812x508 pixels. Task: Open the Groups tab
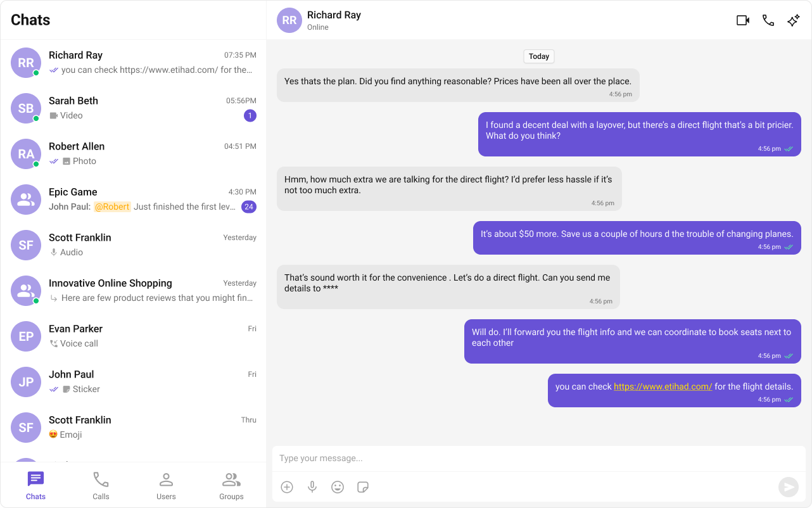click(231, 486)
